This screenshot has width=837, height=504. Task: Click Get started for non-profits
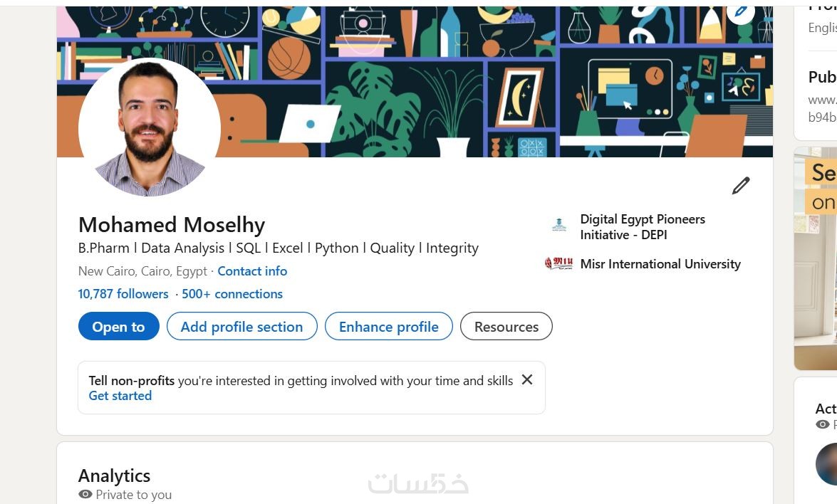tap(120, 396)
